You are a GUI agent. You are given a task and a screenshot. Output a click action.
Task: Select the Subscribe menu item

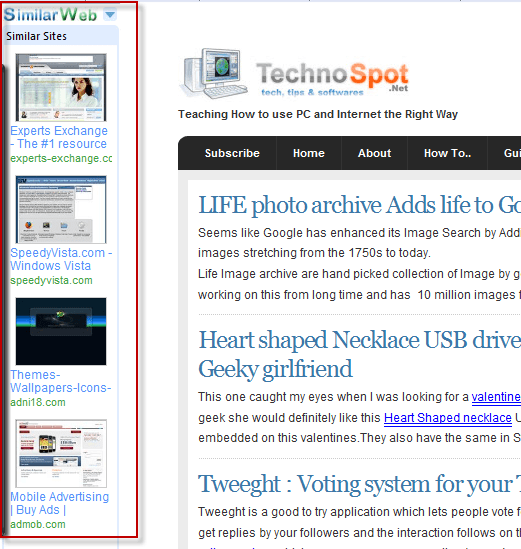click(232, 153)
